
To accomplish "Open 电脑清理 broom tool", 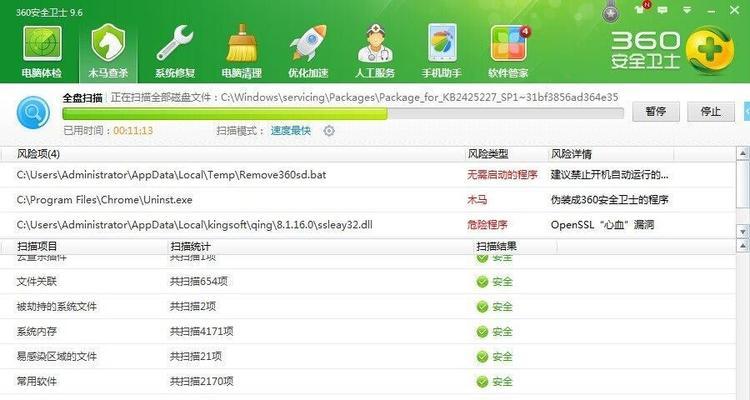I will [241, 44].
